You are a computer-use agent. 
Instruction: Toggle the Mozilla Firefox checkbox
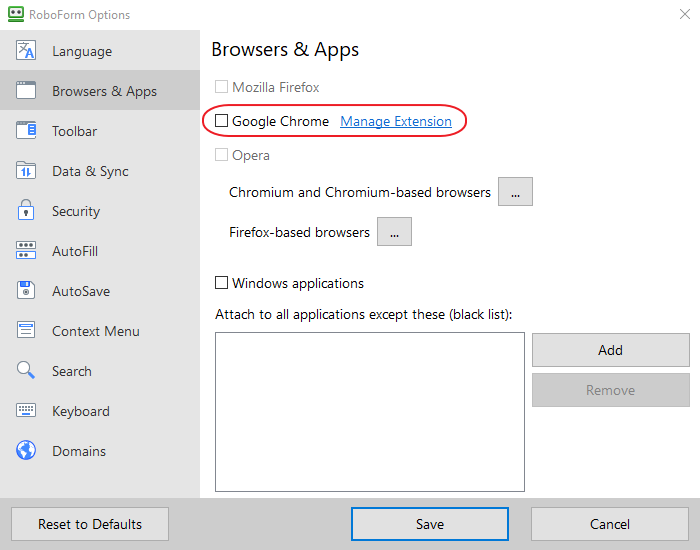[x=221, y=87]
